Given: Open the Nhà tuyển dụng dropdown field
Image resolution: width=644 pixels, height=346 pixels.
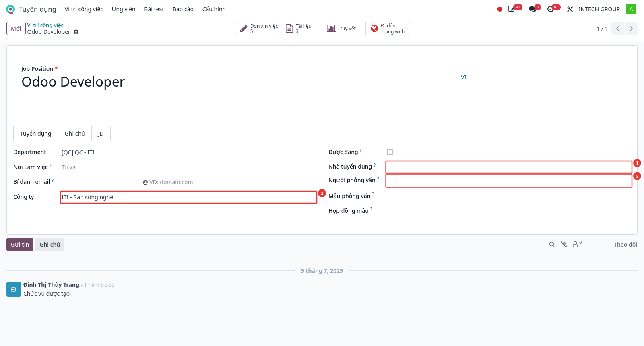Looking at the screenshot, I should coord(509,167).
